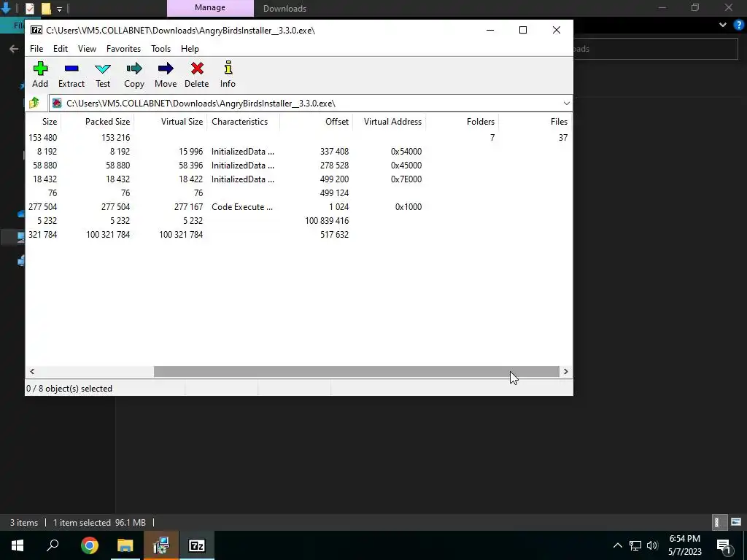Open the notification center icon

[724, 545]
